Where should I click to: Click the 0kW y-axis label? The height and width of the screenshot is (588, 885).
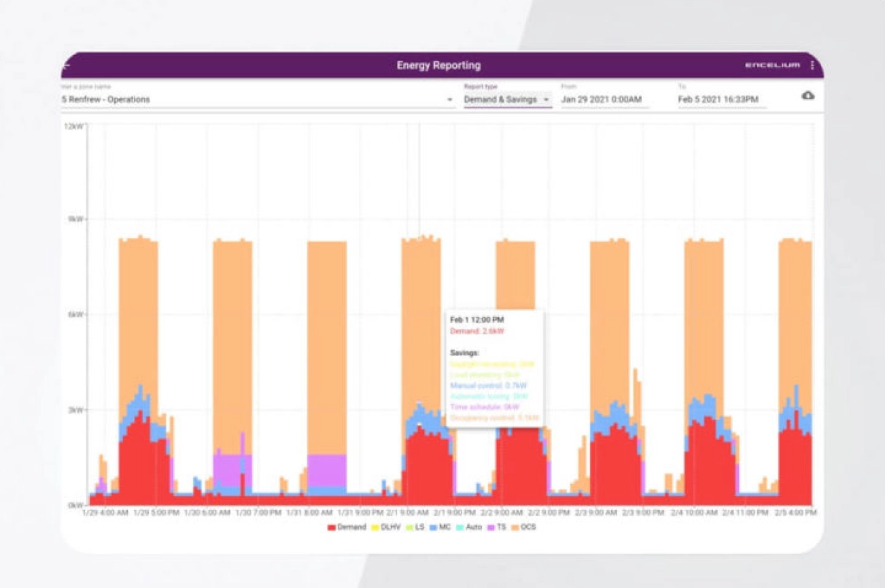click(x=75, y=505)
